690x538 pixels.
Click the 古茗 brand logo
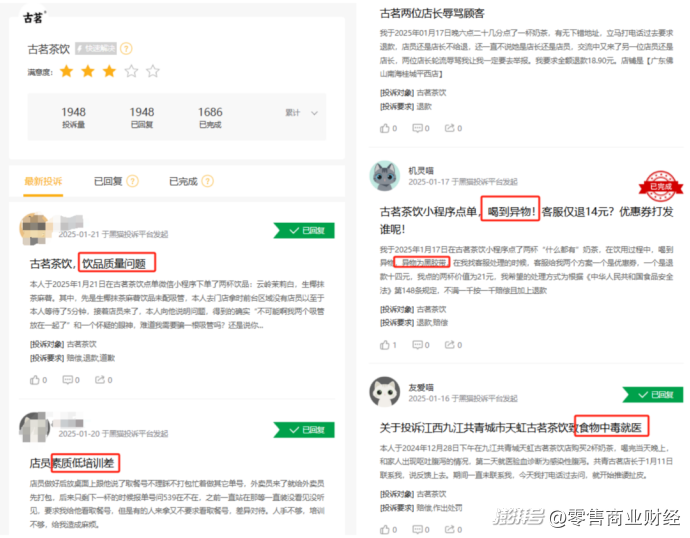(34, 16)
